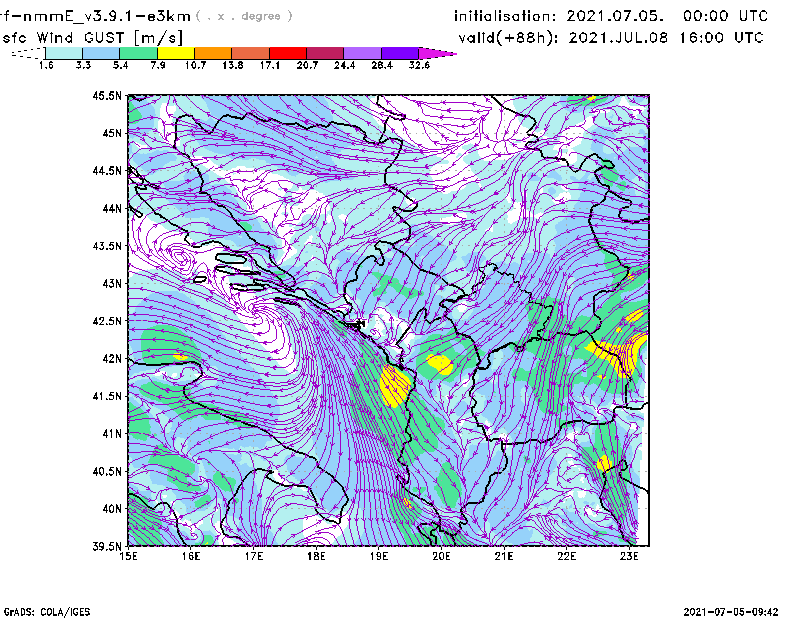The image size is (800, 618).
Task: Click the '44.5N' latitude label
Action: 107,170
